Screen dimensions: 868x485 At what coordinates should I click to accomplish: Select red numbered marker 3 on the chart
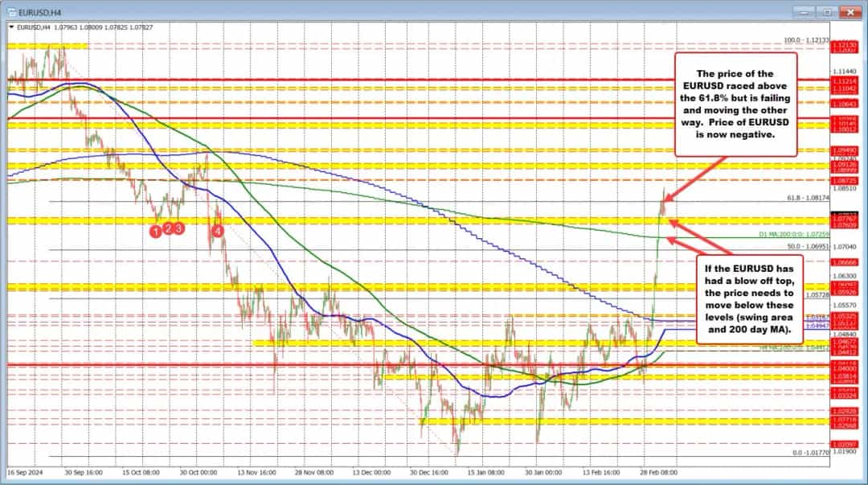tap(178, 228)
